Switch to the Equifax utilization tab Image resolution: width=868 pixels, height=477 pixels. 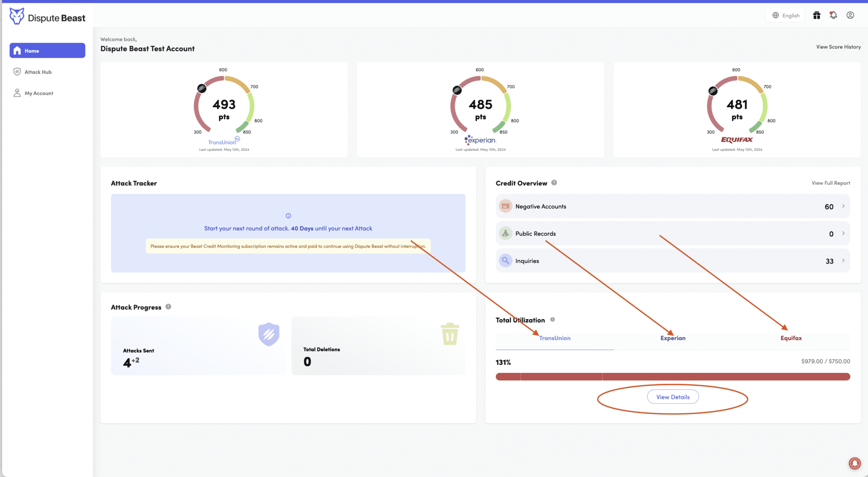(791, 338)
